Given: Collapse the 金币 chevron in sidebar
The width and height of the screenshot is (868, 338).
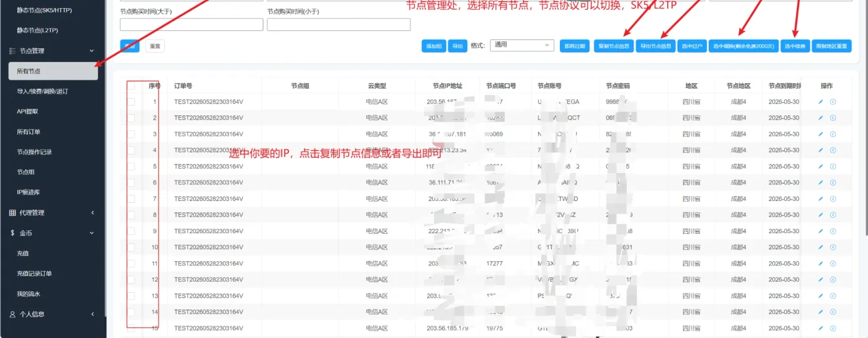Looking at the screenshot, I should tap(92, 233).
